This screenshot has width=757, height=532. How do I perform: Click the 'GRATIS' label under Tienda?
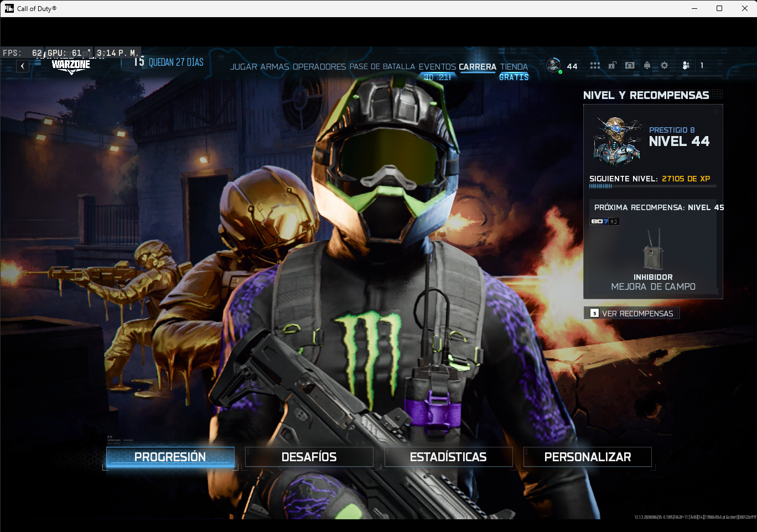click(514, 77)
